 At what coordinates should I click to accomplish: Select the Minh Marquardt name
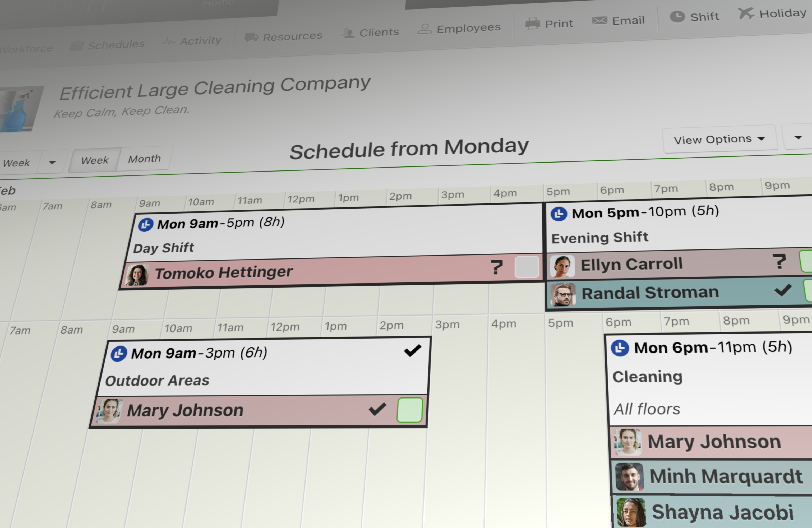[726, 476]
